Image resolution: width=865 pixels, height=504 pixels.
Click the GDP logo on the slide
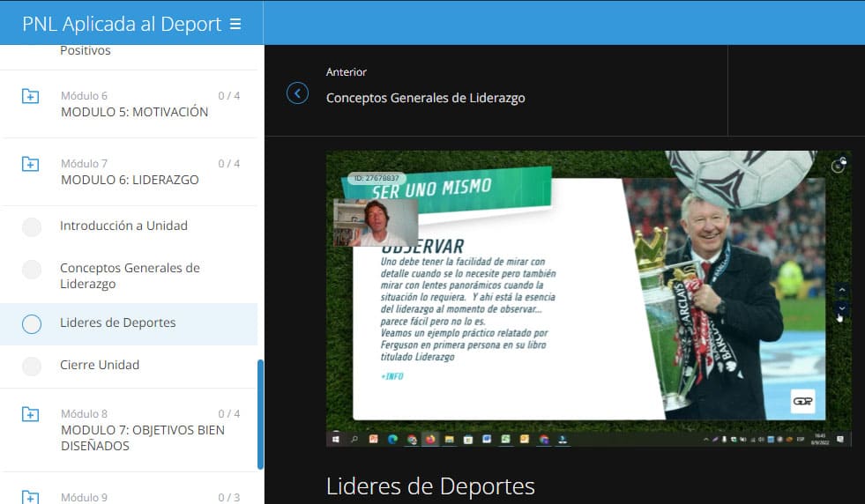coord(802,401)
